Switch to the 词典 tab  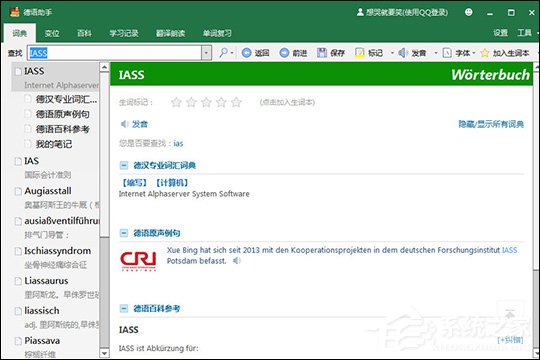(20, 33)
